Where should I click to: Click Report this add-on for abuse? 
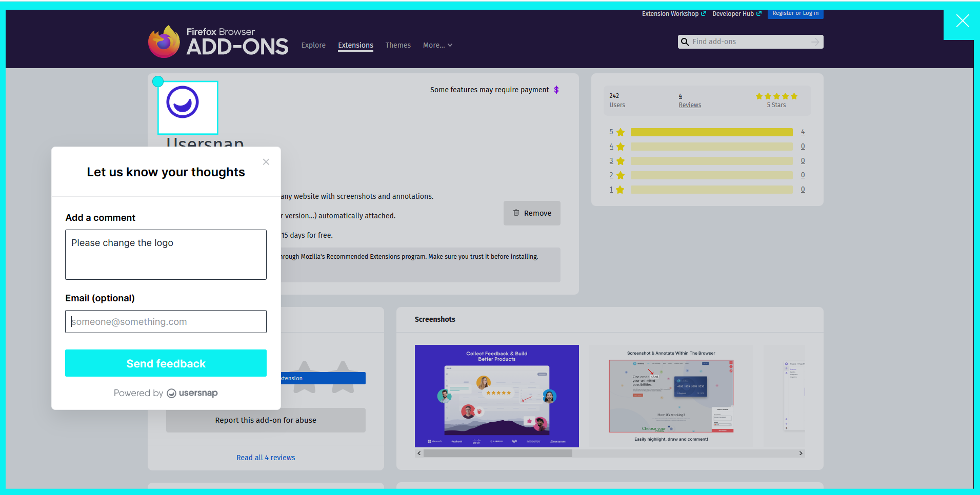coord(266,420)
